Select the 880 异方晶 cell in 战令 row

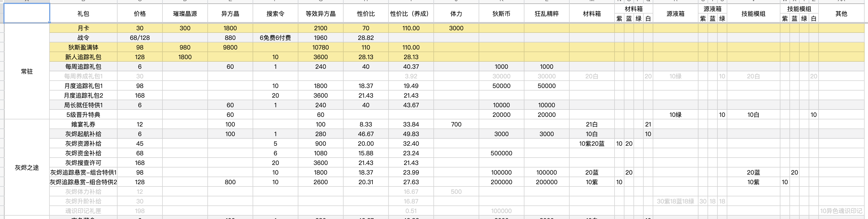pyautogui.click(x=230, y=38)
